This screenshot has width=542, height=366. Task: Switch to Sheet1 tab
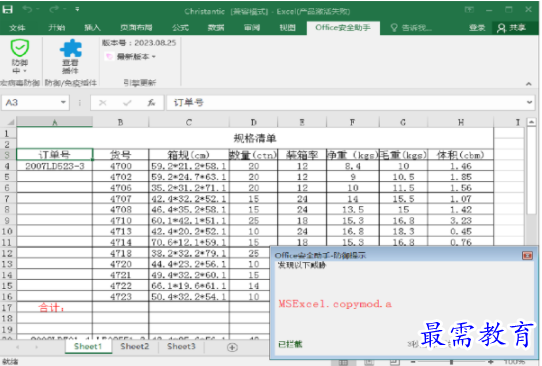tap(88, 346)
